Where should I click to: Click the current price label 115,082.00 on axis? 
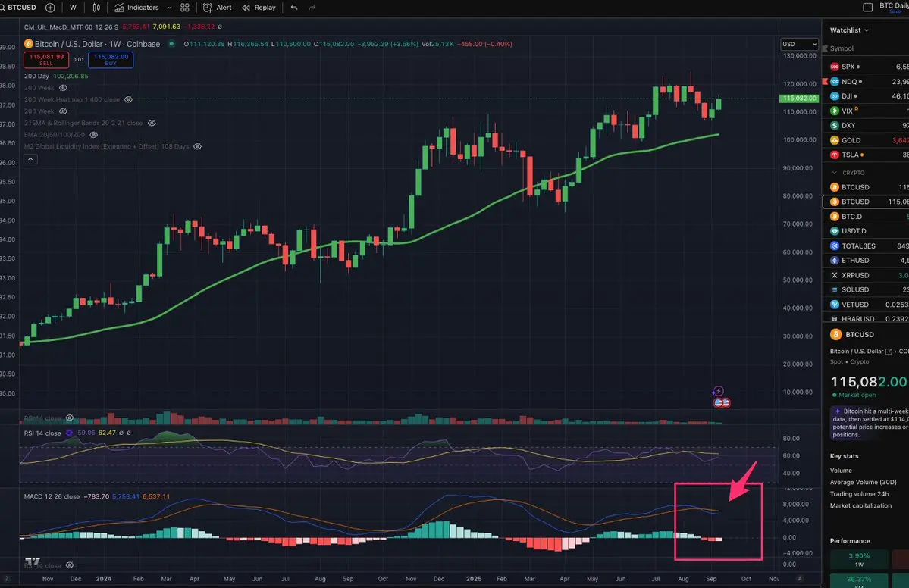(x=800, y=99)
